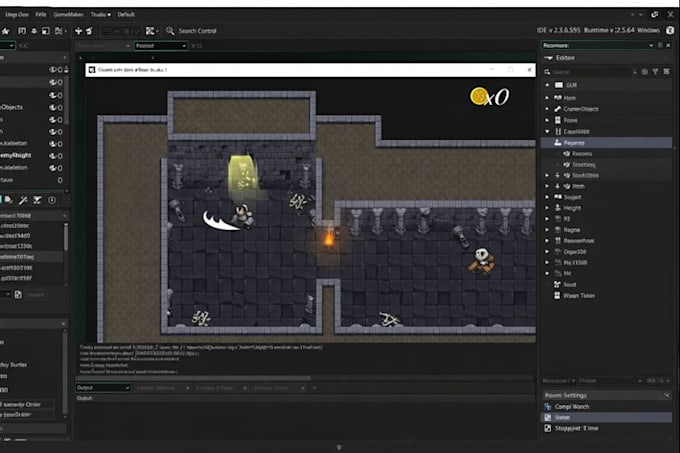Expand the GUII folder in the asset tree

(x=547, y=85)
